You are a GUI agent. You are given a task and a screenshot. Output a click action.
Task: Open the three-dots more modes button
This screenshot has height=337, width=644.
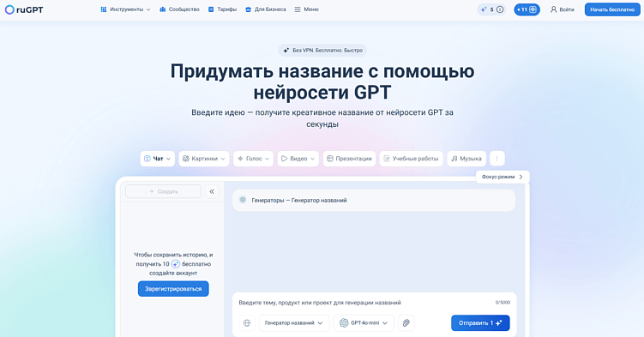[x=497, y=159]
